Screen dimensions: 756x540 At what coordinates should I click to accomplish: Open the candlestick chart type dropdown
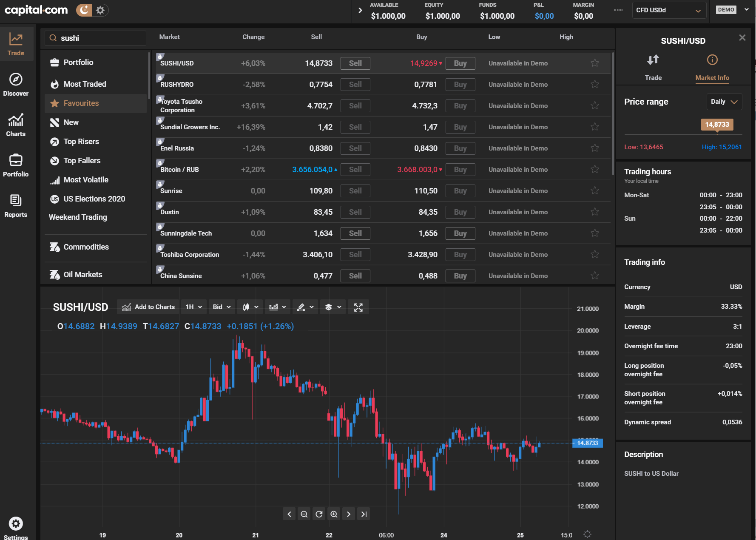(250, 307)
